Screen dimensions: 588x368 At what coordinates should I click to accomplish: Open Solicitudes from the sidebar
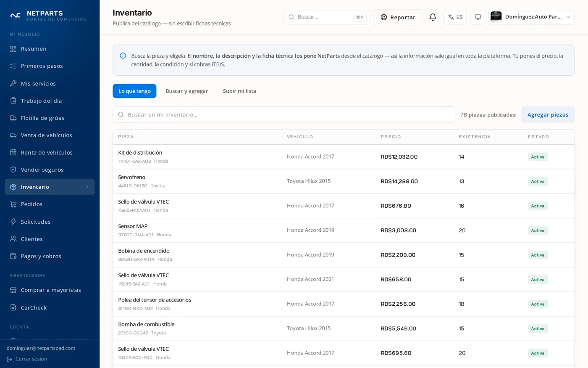coord(50,222)
